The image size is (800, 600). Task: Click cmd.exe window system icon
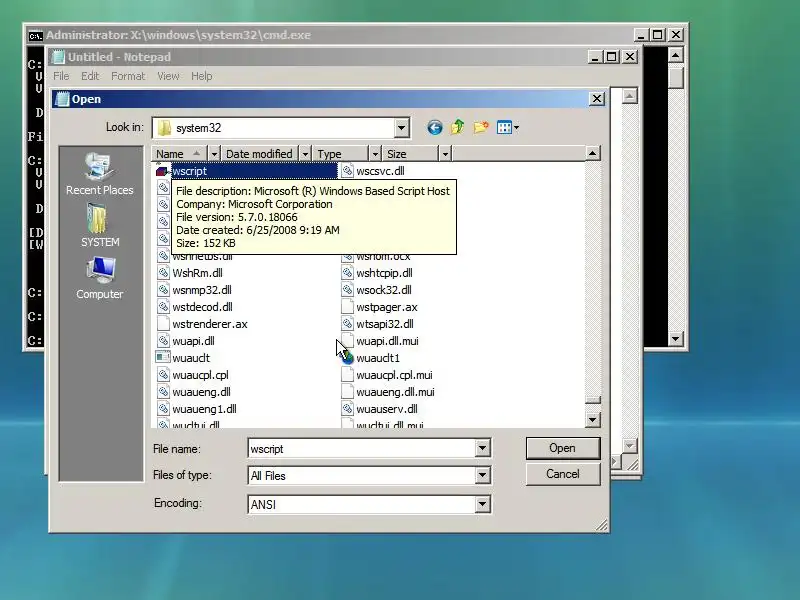tap(35, 36)
